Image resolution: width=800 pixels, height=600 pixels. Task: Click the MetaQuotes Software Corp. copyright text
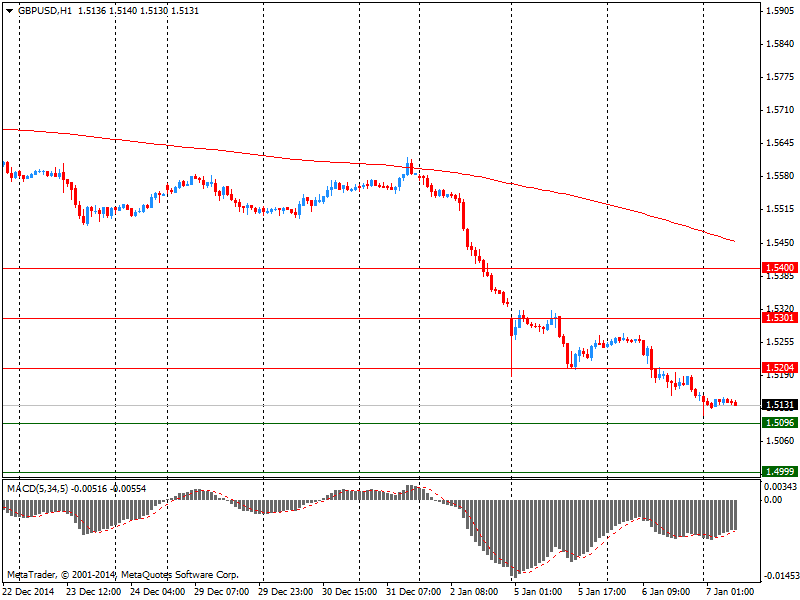click(x=180, y=575)
